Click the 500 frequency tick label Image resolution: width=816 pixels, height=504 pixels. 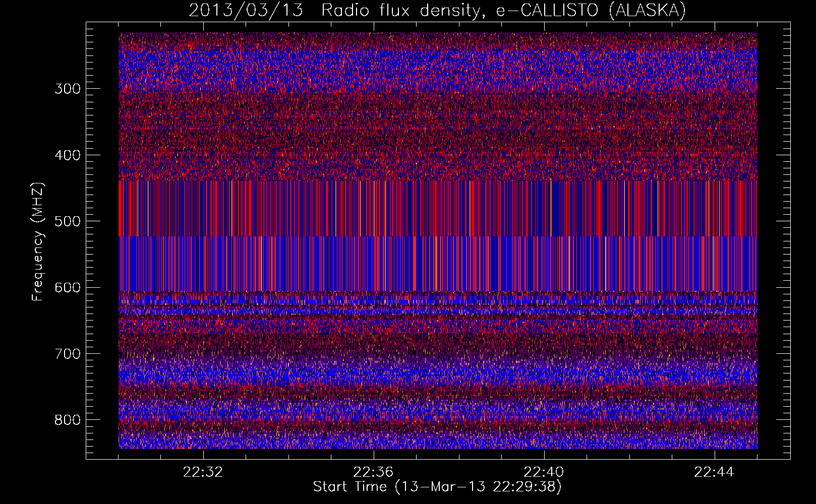(68, 222)
